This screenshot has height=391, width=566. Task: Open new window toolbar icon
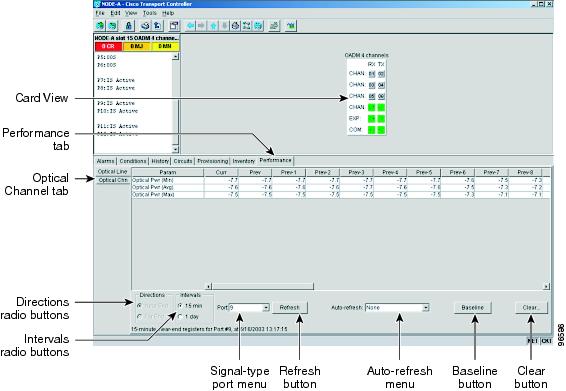(174, 26)
